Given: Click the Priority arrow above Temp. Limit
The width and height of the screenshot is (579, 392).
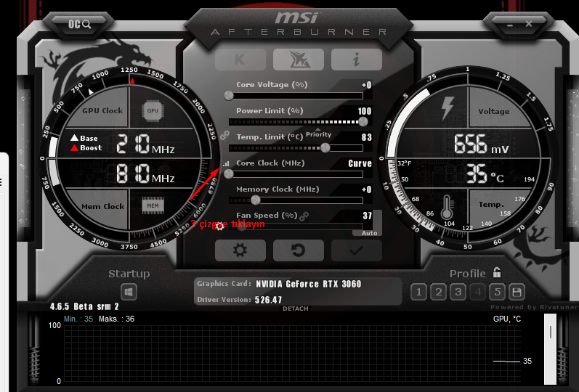Looking at the screenshot, I should 318,129.
